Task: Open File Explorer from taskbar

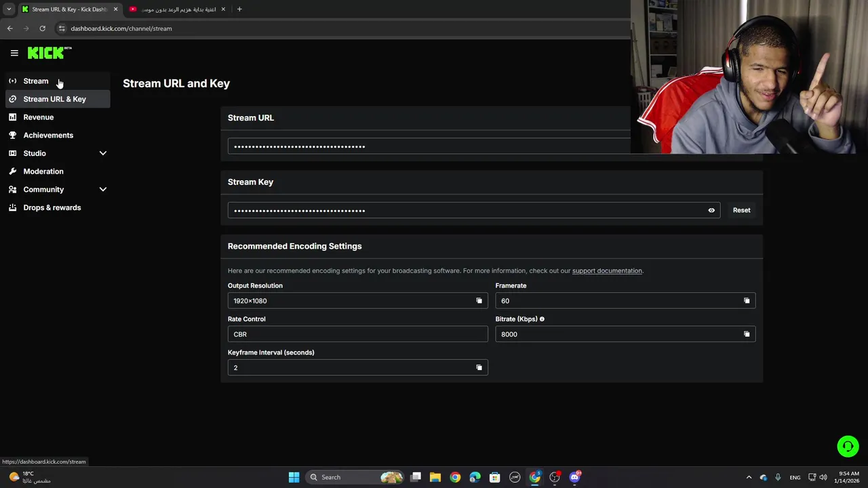Action: click(x=435, y=477)
